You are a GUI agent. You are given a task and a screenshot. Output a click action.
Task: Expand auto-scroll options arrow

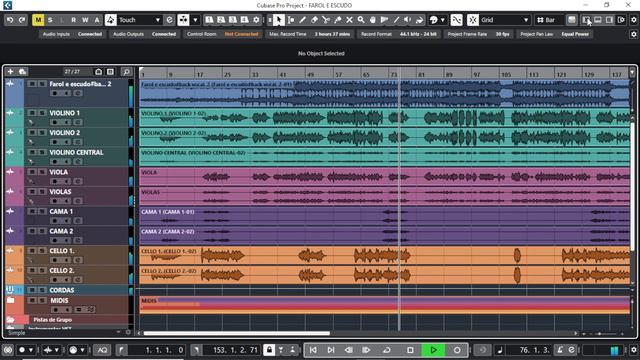click(195, 20)
